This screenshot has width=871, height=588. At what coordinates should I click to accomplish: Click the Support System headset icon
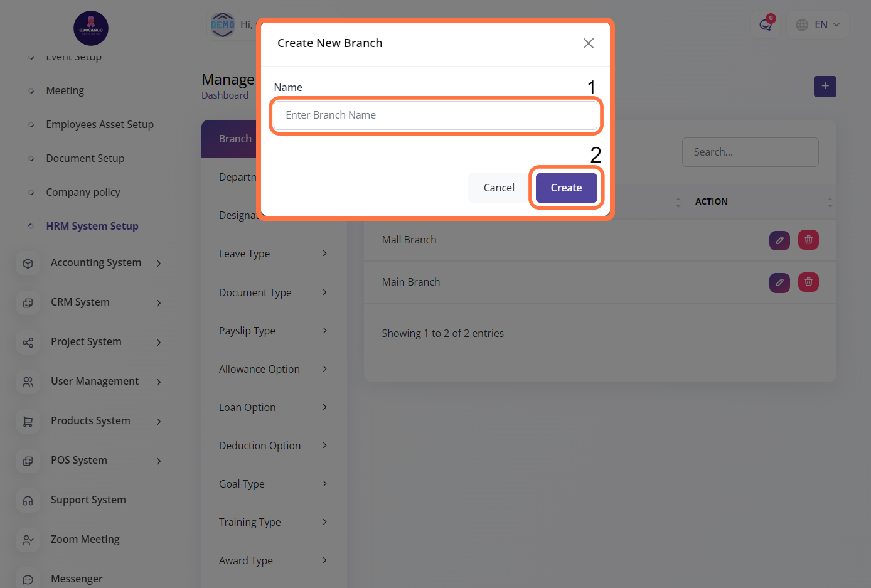pyautogui.click(x=28, y=501)
